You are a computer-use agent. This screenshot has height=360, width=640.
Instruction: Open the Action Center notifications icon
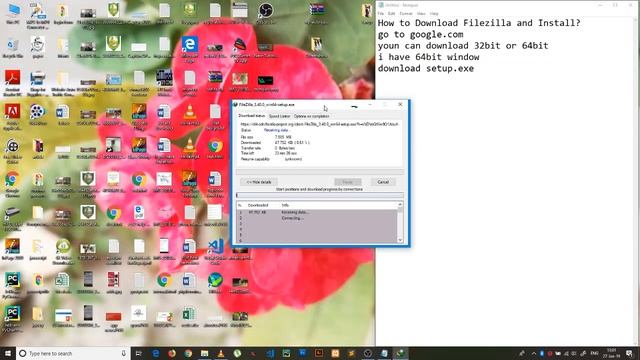[630, 353]
